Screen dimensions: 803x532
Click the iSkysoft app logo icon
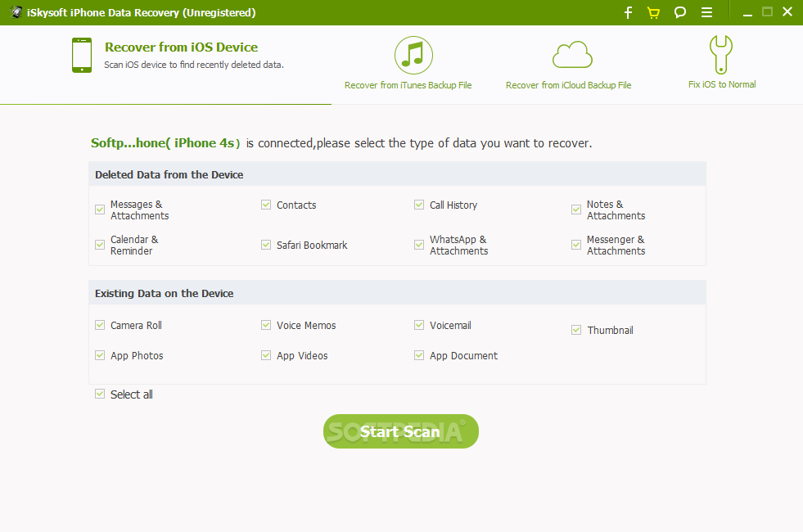(x=16, y=11)
